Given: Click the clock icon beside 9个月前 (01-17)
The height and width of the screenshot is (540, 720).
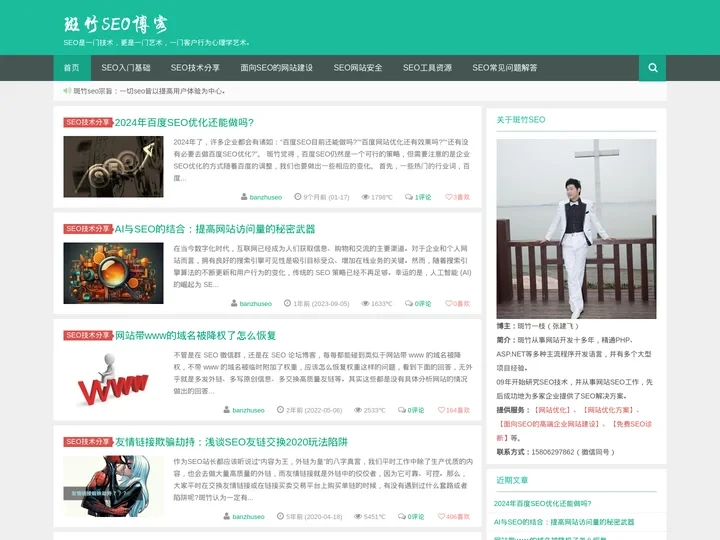Looking at the screenshot, I should point(298,197).
